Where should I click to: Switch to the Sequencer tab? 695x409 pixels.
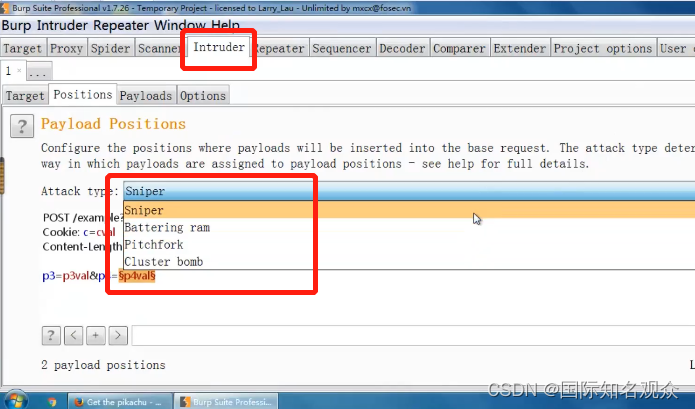click(342, 48)
